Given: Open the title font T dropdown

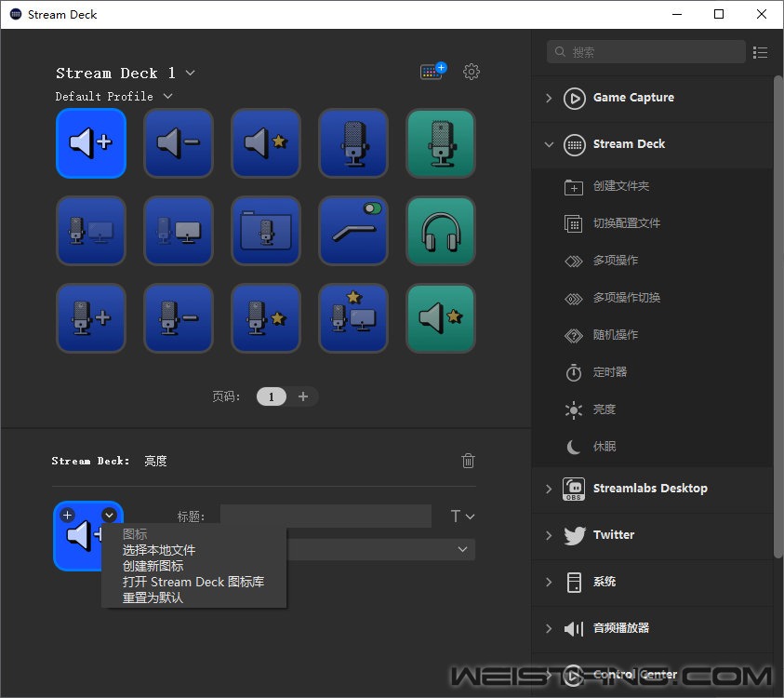Looking at the screenshot, I should pos(462,516).
